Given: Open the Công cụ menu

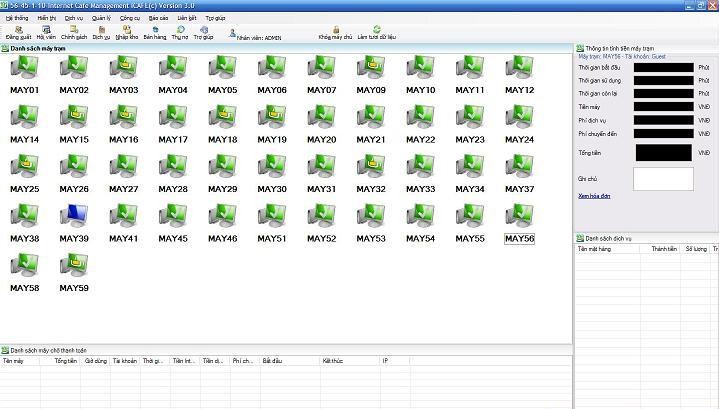Looking at the screenshot, I should [130, 18].
